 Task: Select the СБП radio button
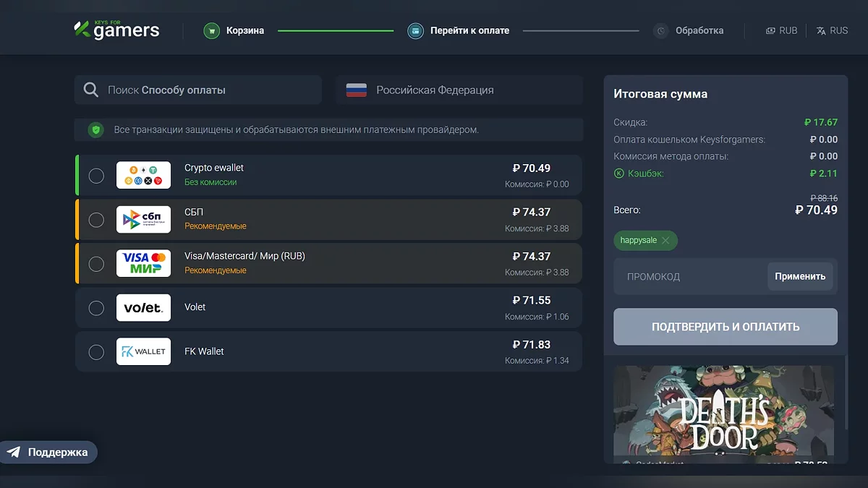(96, 220)
